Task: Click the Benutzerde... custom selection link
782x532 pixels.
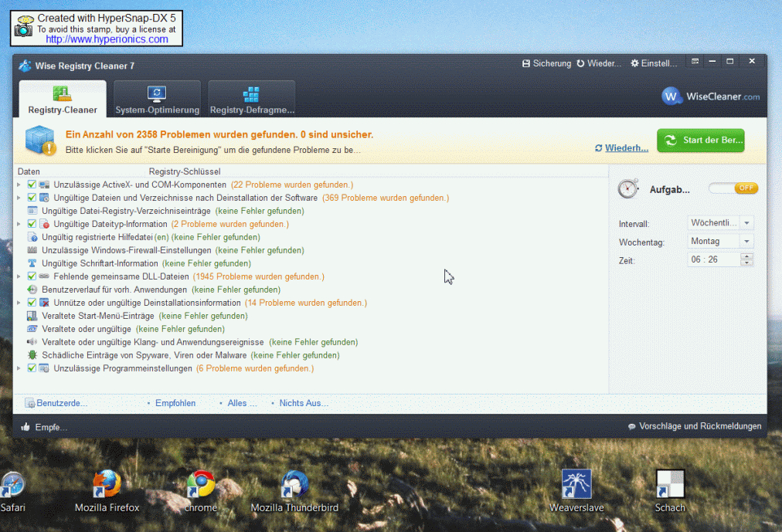Action: click(x=56, y=403)
